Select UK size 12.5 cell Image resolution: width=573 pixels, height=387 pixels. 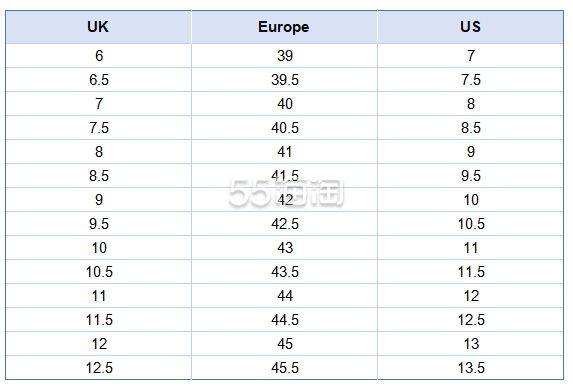[x=98, y=368]
